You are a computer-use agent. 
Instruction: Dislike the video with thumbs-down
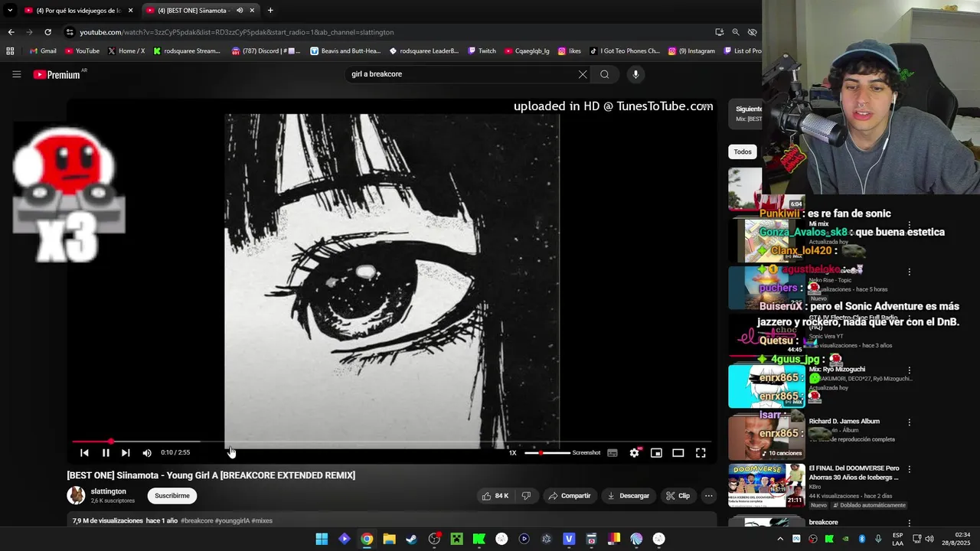point(526,496)
